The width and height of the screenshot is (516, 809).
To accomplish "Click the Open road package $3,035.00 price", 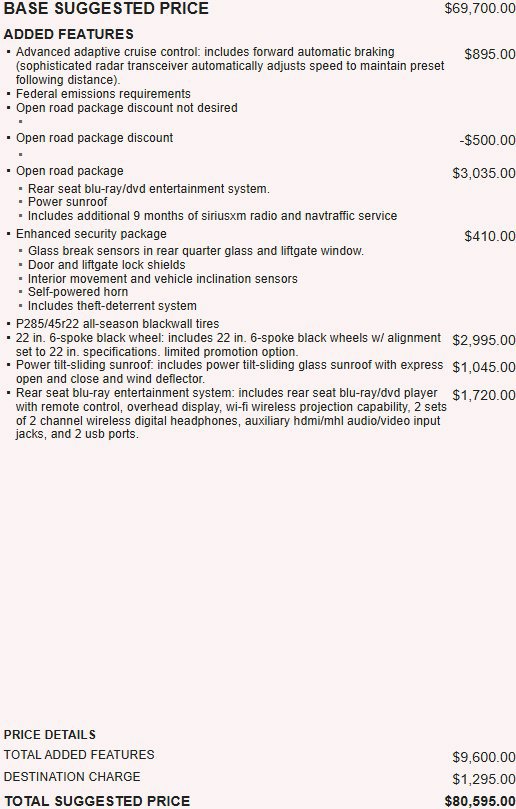I will [x=484, y=173].
